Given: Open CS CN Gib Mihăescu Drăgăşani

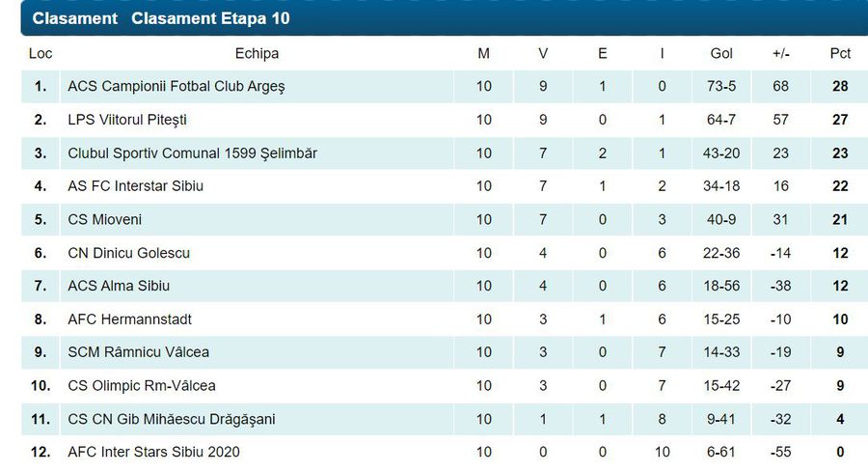Looking at the screenshot, I should click(x=172, y=419).
